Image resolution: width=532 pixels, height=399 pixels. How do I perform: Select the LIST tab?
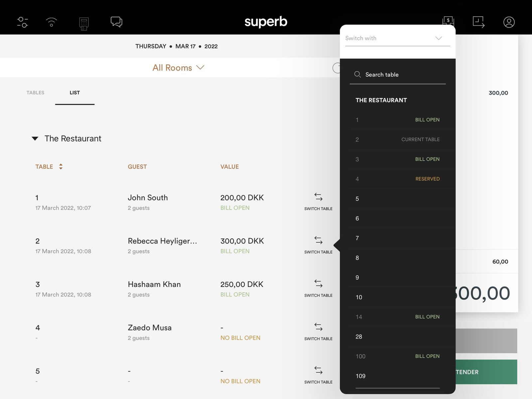[75, 93]
